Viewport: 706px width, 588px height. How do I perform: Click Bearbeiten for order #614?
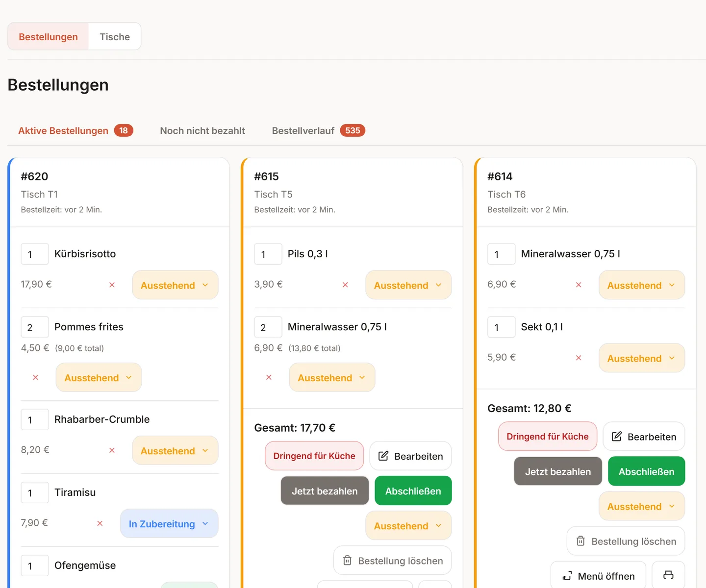coord(644,436)
